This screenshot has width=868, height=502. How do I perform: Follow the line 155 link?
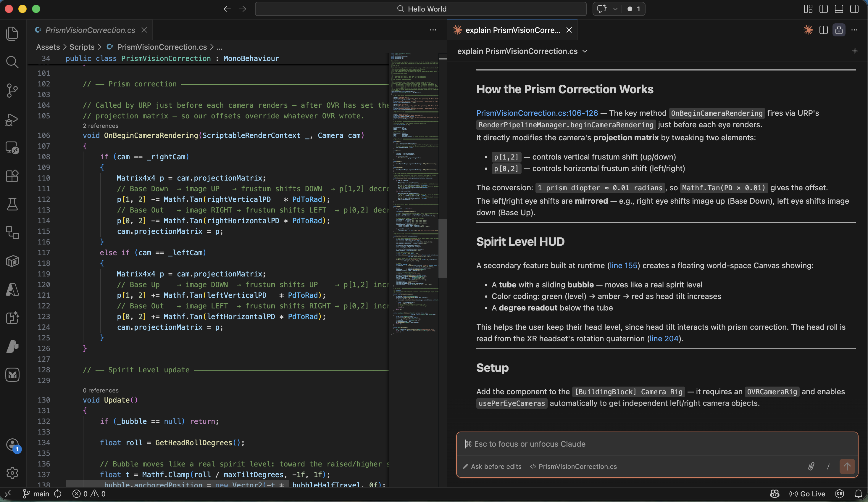click(623, 266)
